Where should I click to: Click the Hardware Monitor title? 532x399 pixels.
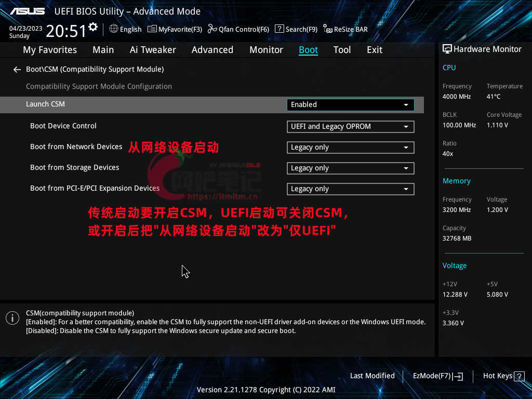(x=487, y=49)
